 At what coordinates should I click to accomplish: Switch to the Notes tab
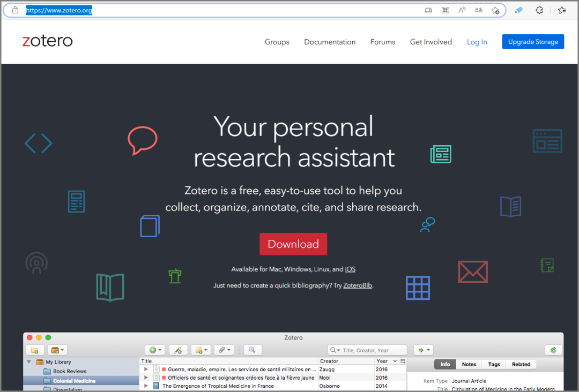tap(469, 364)
